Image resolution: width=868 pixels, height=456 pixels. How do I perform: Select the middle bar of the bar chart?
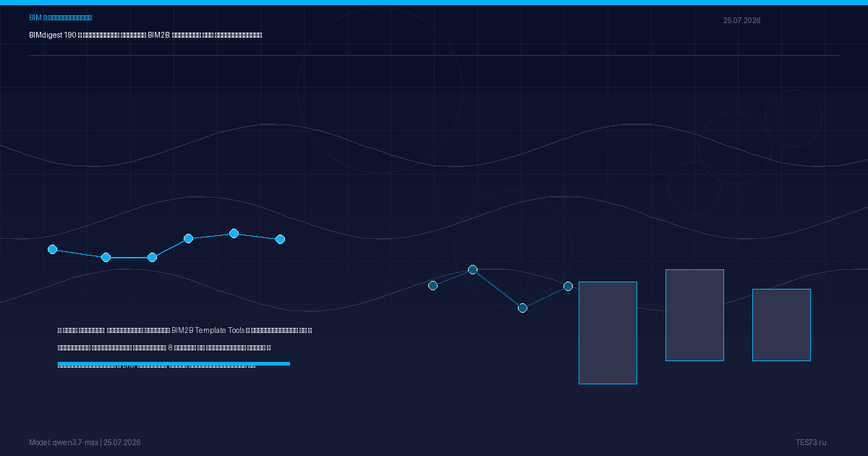[694, 315]
